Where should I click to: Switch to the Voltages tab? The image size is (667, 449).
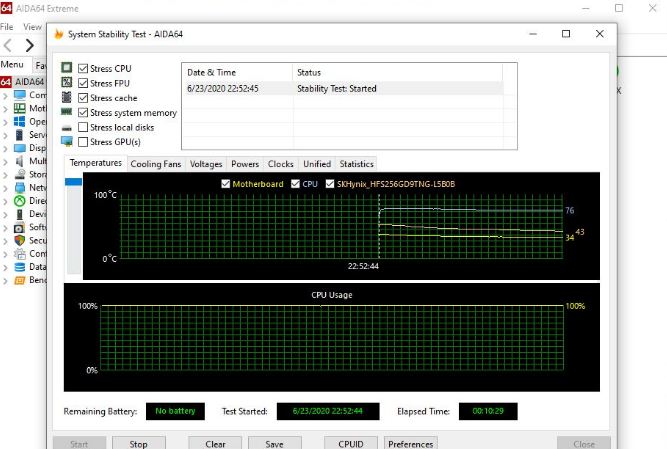tap(206, 164)
